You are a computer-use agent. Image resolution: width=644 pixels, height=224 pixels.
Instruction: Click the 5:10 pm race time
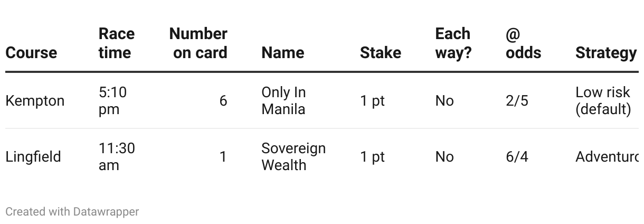112,100
